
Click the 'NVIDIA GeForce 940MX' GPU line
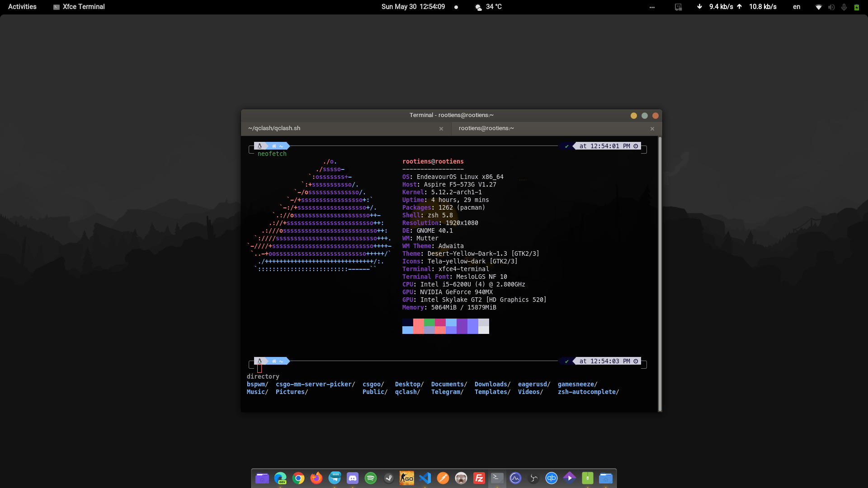click(457, 292)
